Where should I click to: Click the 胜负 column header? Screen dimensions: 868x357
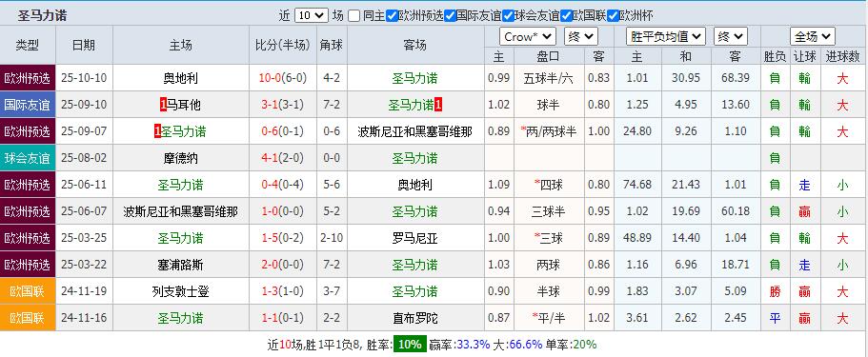coord(775,56)
